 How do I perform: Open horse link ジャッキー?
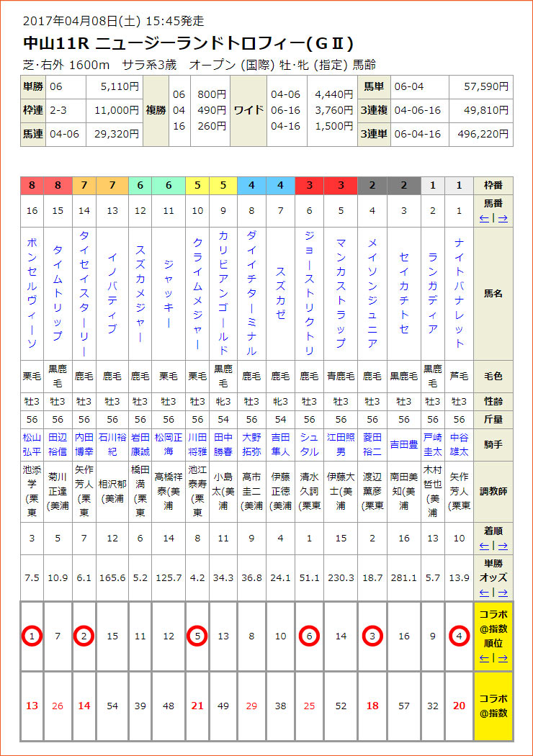169,294
